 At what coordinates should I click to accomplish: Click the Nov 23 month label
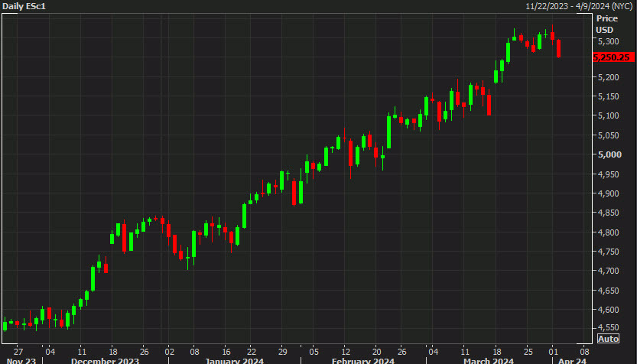click(21, 361)
